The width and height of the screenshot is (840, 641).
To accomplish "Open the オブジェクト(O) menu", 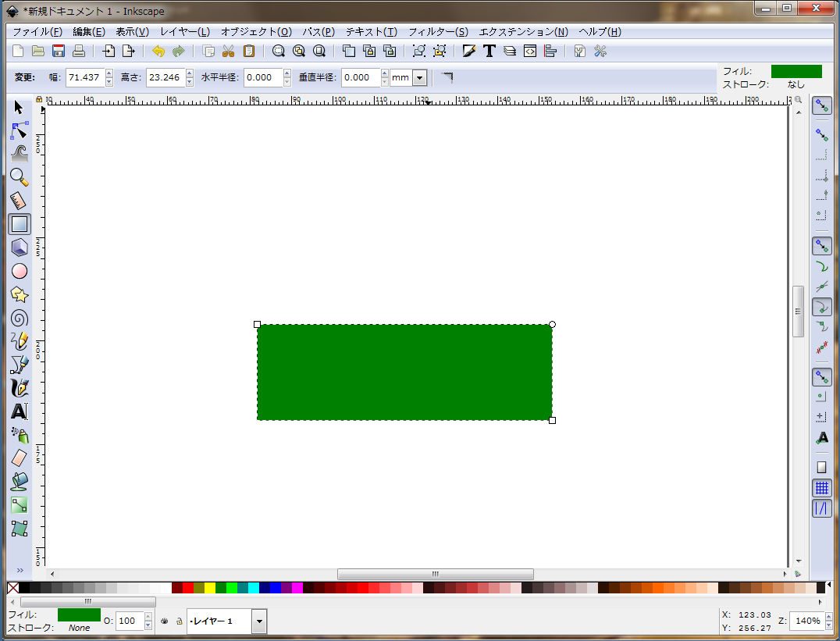I will click(255, 32).
